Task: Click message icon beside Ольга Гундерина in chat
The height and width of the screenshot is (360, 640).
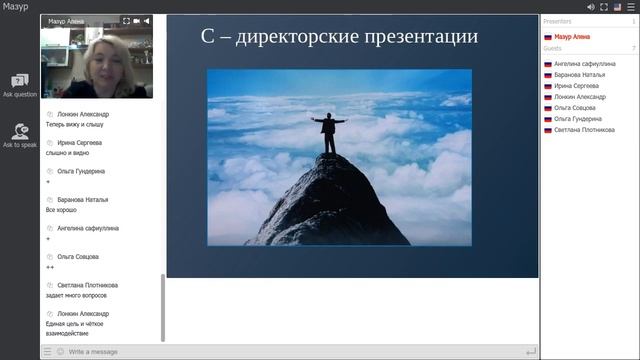Action: click(50, 171)
